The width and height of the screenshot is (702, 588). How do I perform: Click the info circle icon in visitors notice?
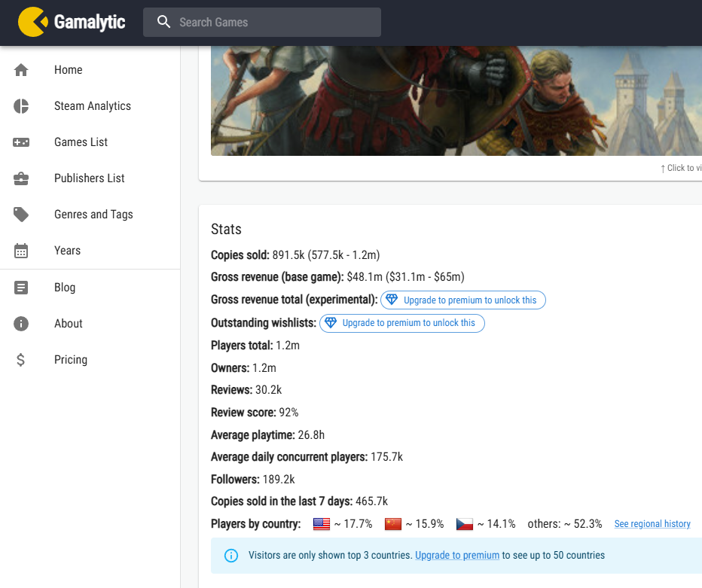(x=231, y=556)
